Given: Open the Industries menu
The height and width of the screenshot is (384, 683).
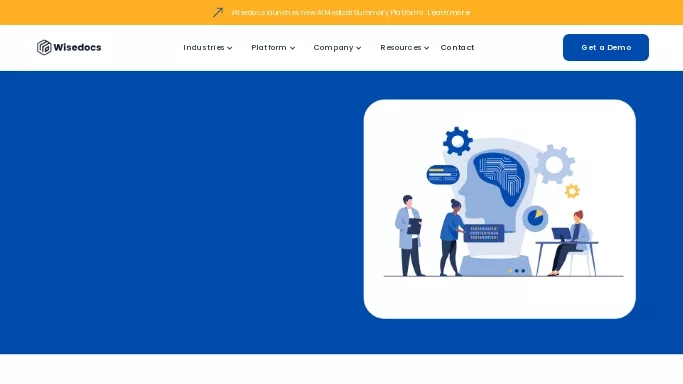Looking at the screenshot, I should 204,47.
